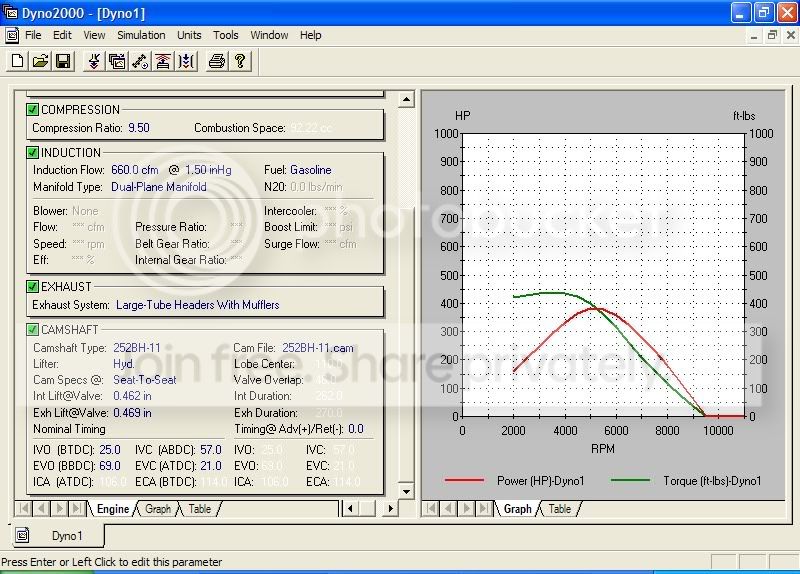Click next-tab arrow in Engine pane tab scroller
Image resolution: width=800 pixels, height=574 pixels.
tap(59, 508)
